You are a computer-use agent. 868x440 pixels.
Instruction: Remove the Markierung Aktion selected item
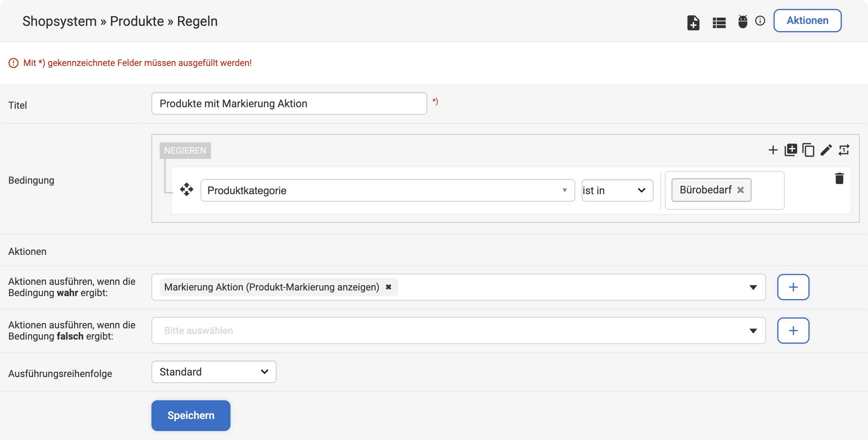click(x=389, y=287)
